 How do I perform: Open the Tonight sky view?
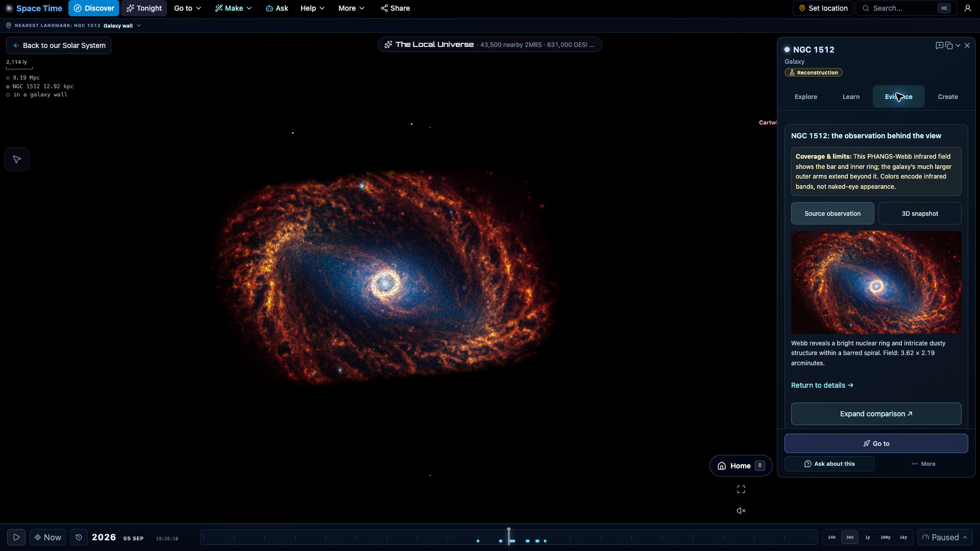pyautogui.click(x=144, y=8)
